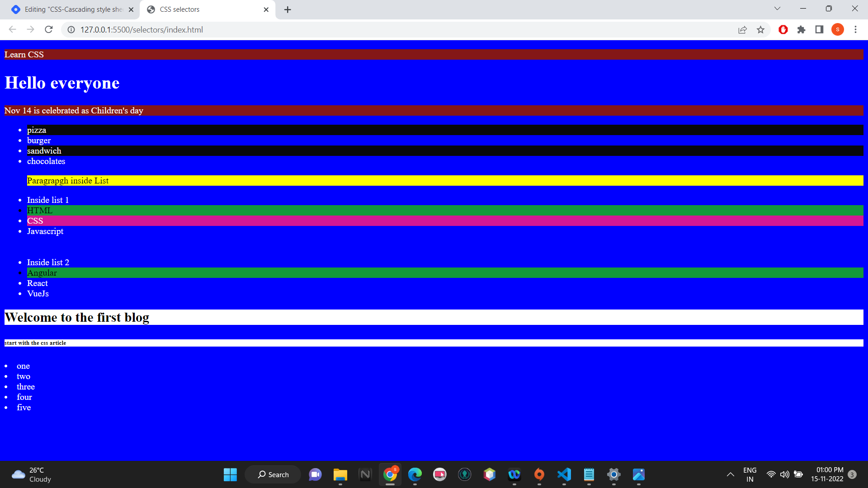This screenshot has height=488, width=868.
Task: Toggle the browser side panel
Action: (819, 30)
